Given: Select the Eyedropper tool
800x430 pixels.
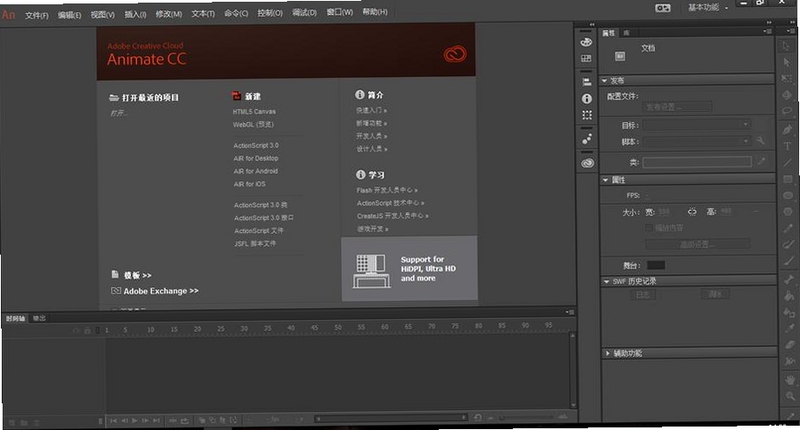Looking at the screenshot, I should (789, 328).
